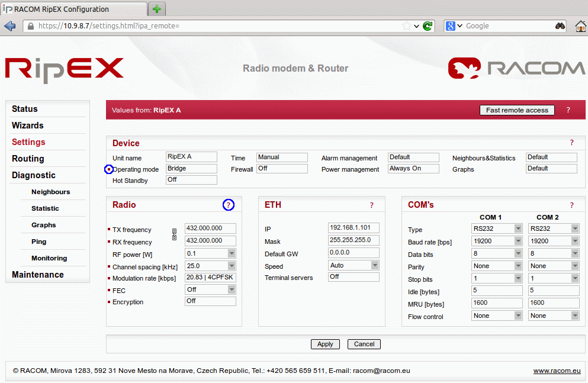Click the browser home icon
Screen dimensions: 588x383
tap(580, 26)
